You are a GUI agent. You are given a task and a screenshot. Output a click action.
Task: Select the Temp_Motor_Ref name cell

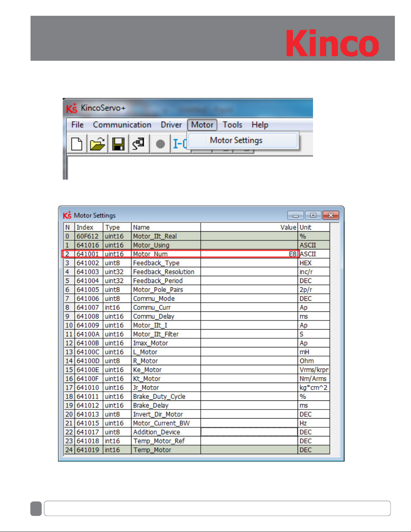point(166,441)
